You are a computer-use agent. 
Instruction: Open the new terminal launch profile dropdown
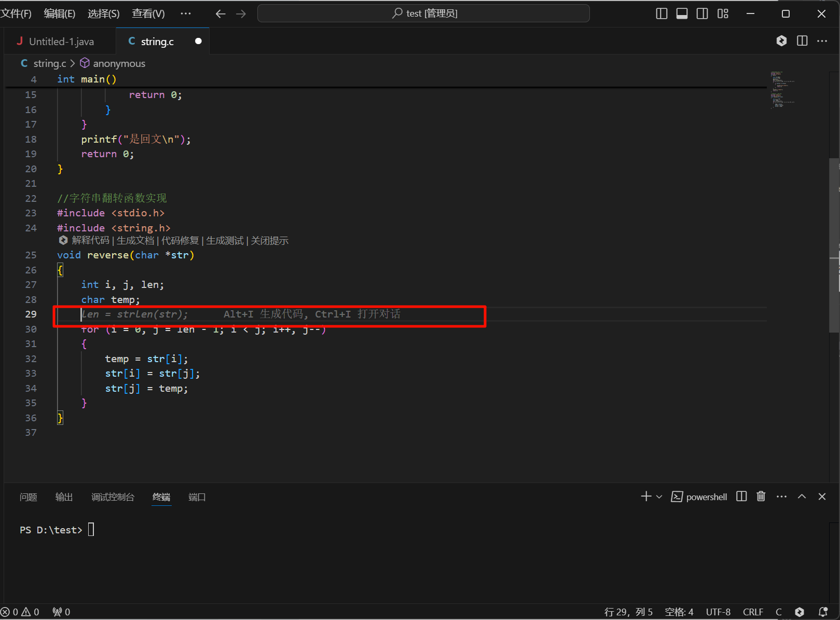pos(659,497)
